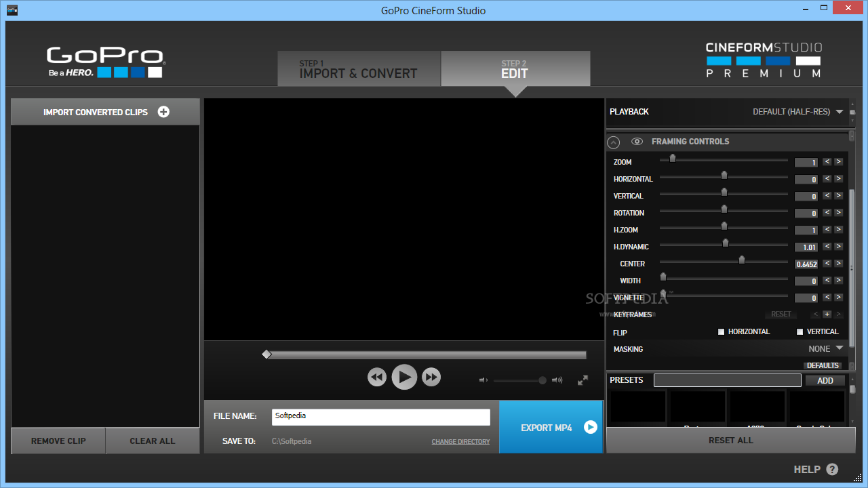This screenshot has height=488, width=868.
Task: Open the Change Directory link
Action: tap(460, 442)
